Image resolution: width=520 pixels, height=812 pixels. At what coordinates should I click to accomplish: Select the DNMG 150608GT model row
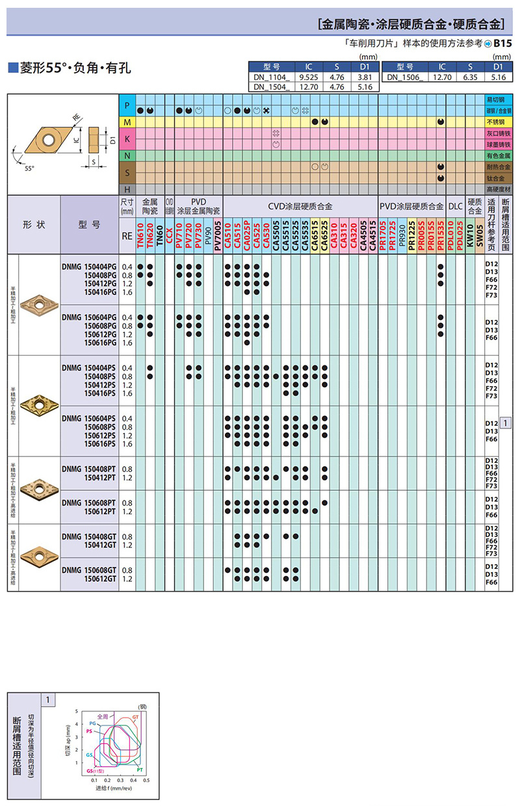[x=89, y=570]
